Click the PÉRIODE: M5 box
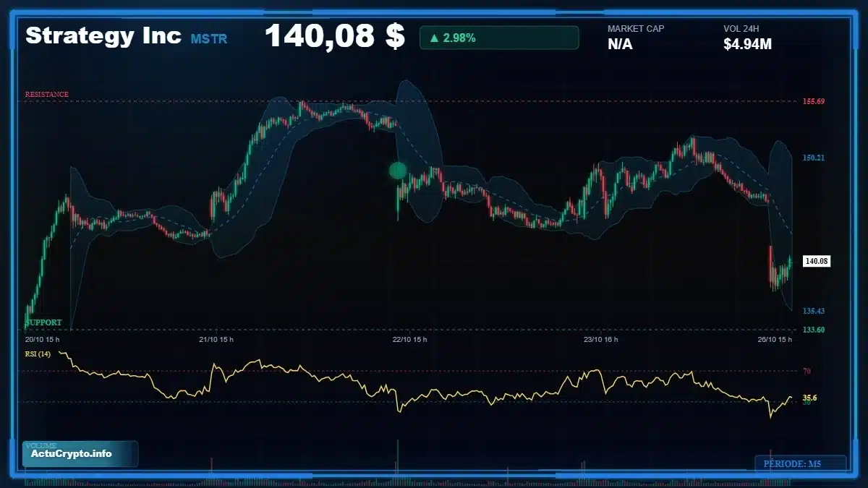 pos(801,464)
